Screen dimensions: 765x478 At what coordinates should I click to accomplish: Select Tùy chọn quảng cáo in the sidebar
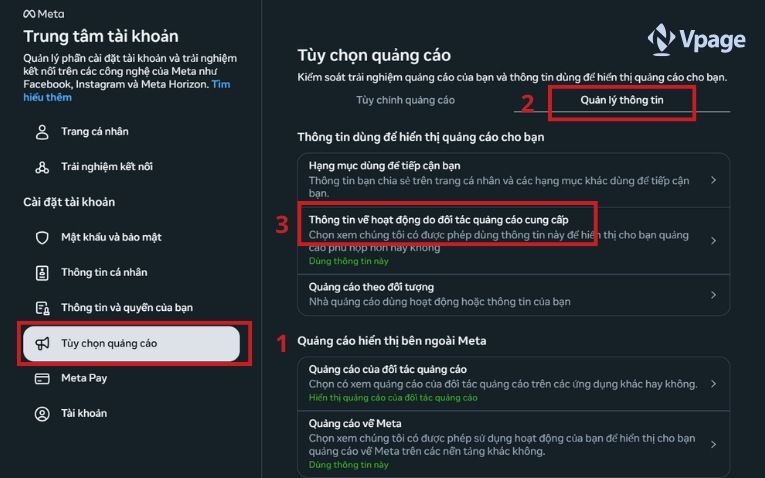(130, 344)
